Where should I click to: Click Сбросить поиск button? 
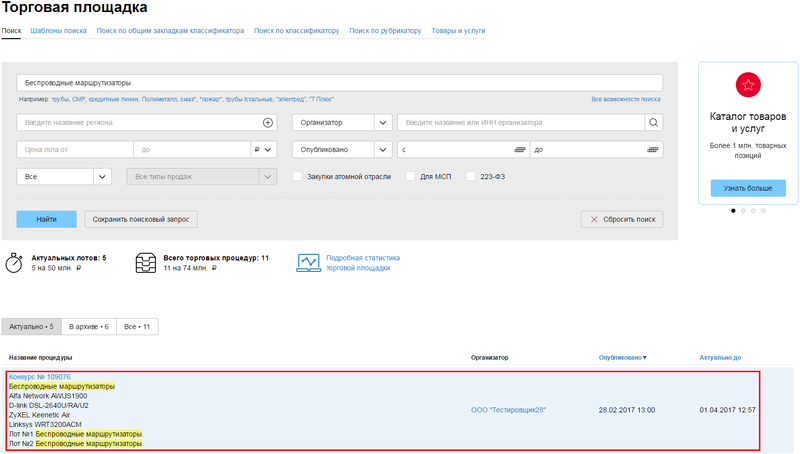pos(621,219)
